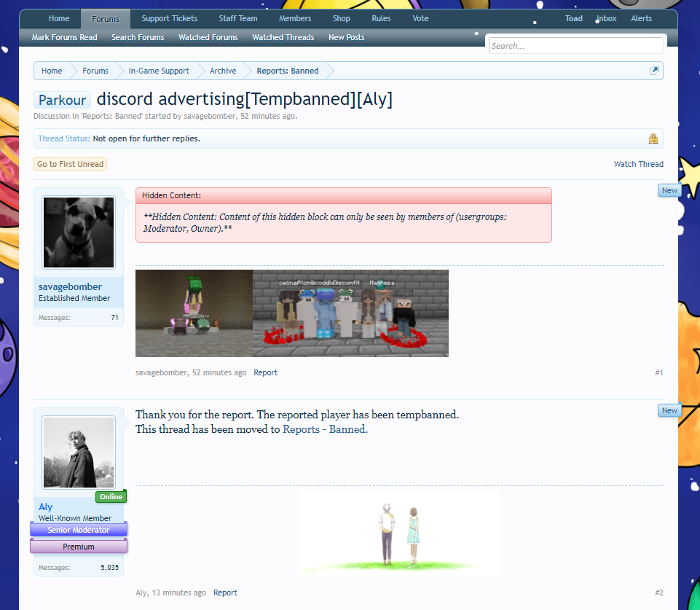
Task: Focus the Search input field
Action: point(575,45)
